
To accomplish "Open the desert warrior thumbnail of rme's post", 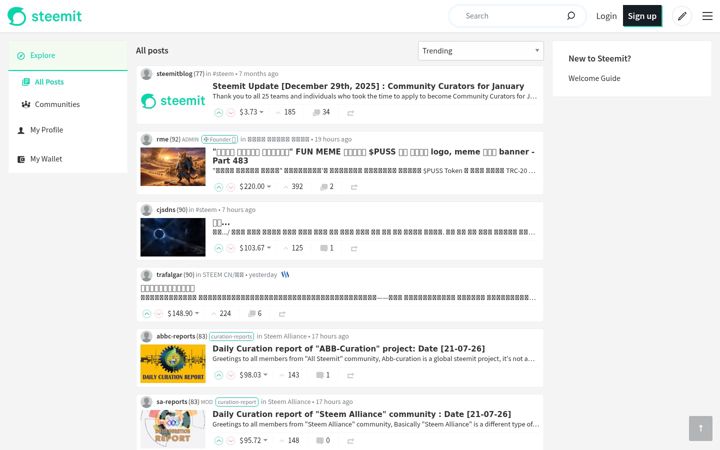I will click(x=173, y=167).
